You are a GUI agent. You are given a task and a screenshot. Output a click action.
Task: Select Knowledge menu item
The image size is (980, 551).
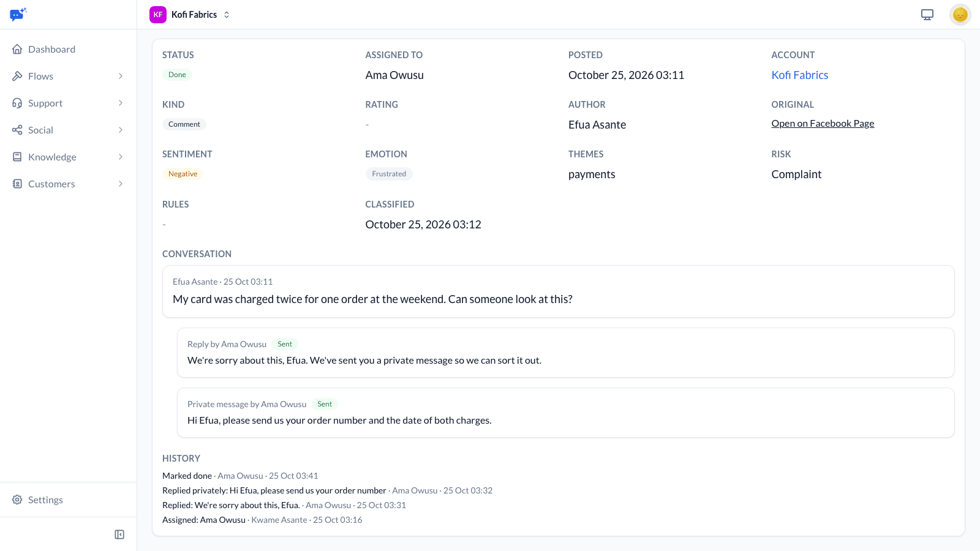68,157
